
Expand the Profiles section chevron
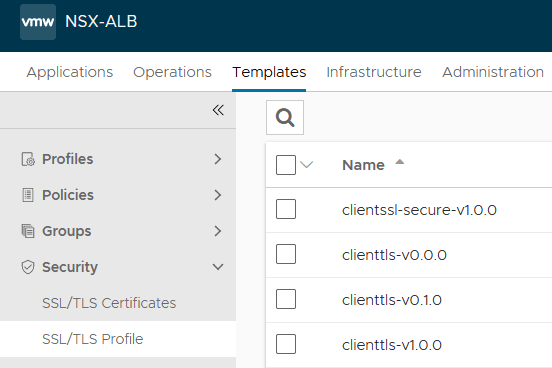218,159
